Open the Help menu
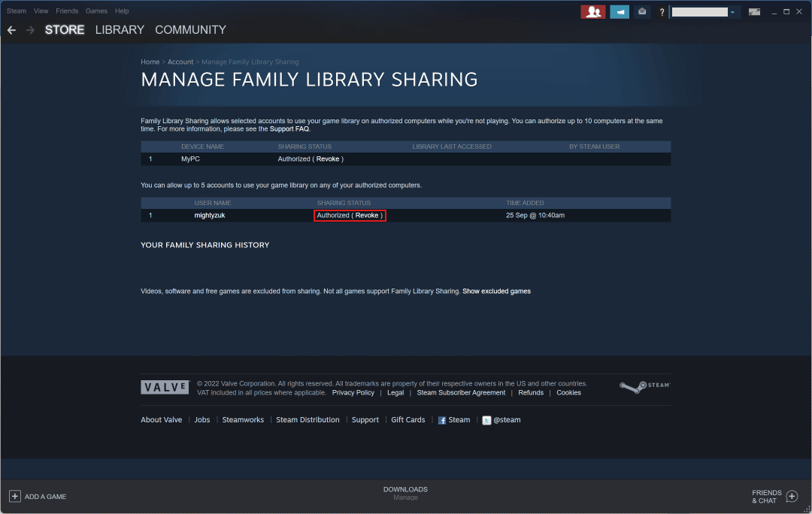Screen dimensions: 812x514 click(x=122, y=11)
